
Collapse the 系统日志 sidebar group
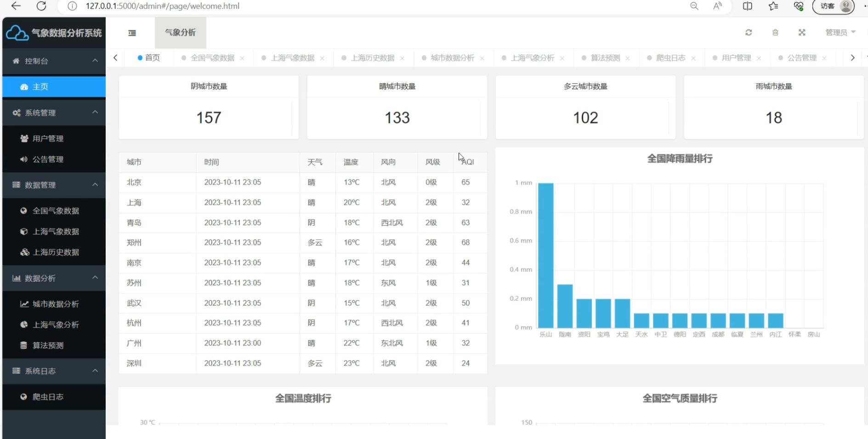click(x=54, y=371)
